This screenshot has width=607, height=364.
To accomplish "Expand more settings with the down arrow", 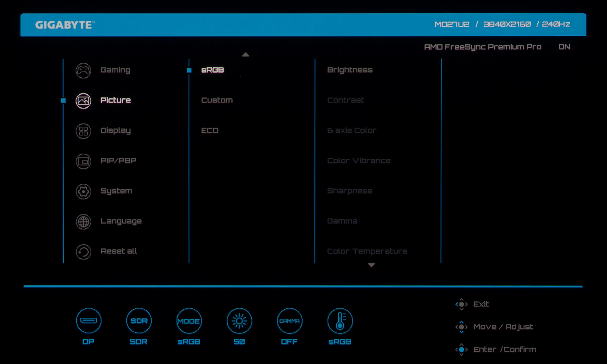I will point(371,265).
